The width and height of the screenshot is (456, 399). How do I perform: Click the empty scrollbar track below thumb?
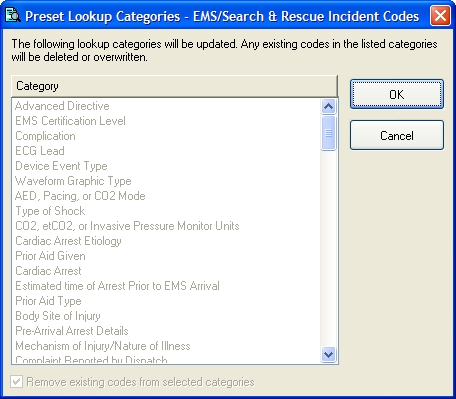pos(328,249)
